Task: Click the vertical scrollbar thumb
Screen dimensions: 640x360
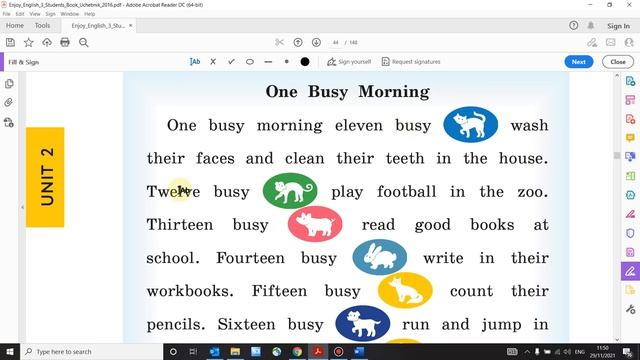Action: pyautogui.click(x=617, y=156)
